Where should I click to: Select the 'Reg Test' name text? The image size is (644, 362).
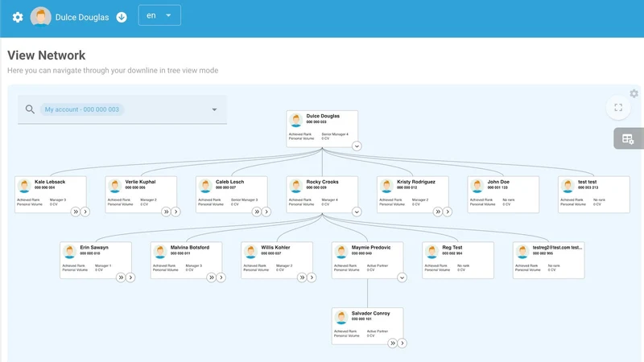[452, 248]
